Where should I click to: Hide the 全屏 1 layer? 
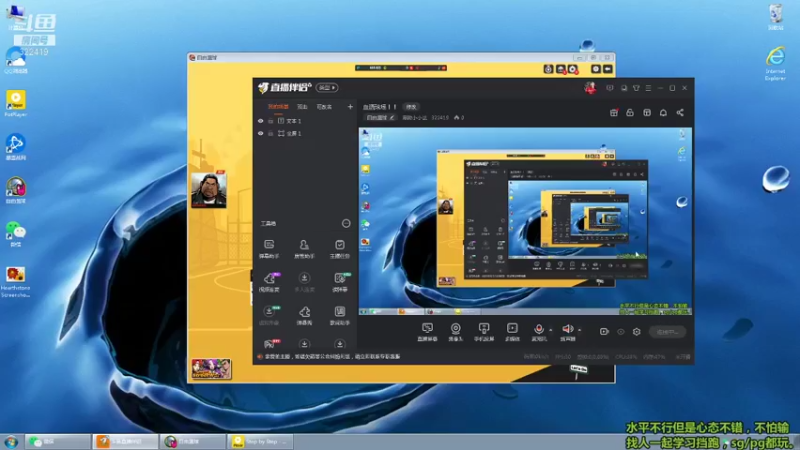[261, 133]
